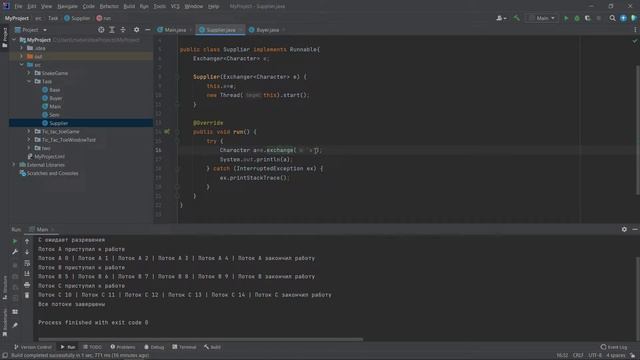
Task: Open Search Everywhere magnifier icon
Action: click(612, 18)
